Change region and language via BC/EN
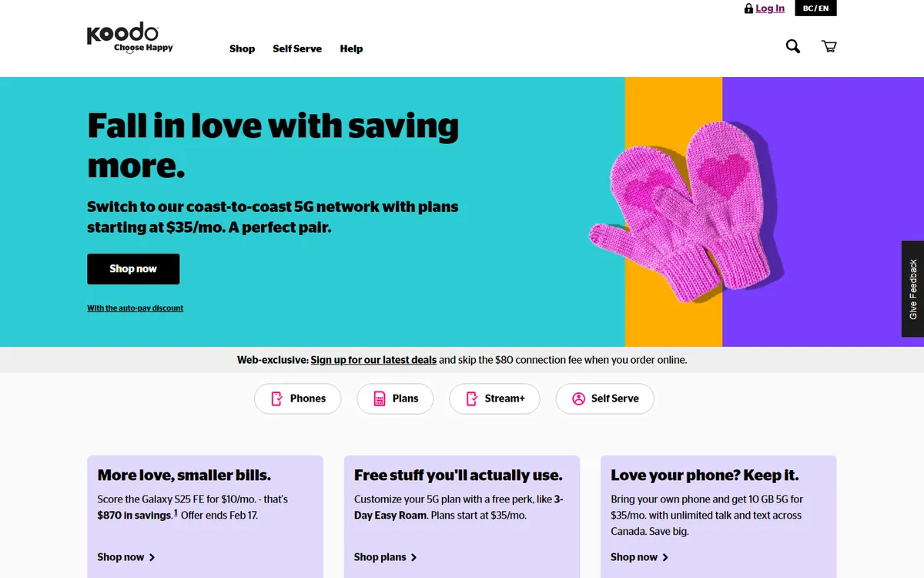Viewport: 924px width, 578px height. (x=815, y=8)
